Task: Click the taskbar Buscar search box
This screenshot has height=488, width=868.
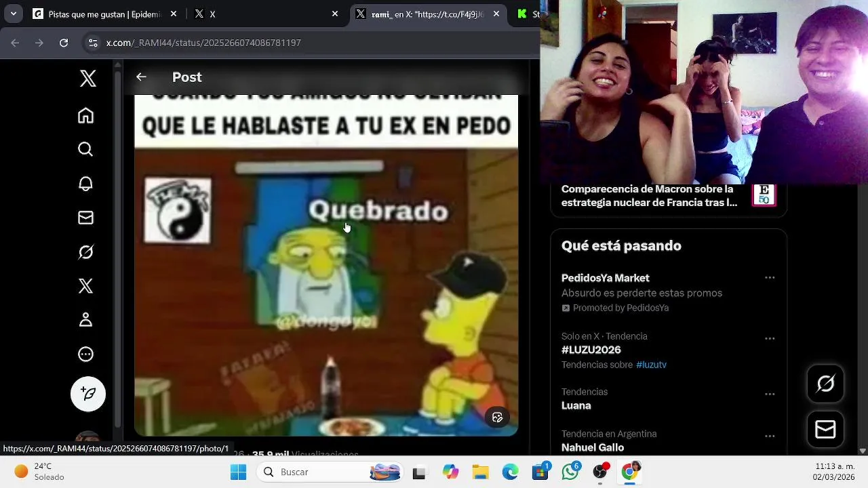Action: [331, 472]
